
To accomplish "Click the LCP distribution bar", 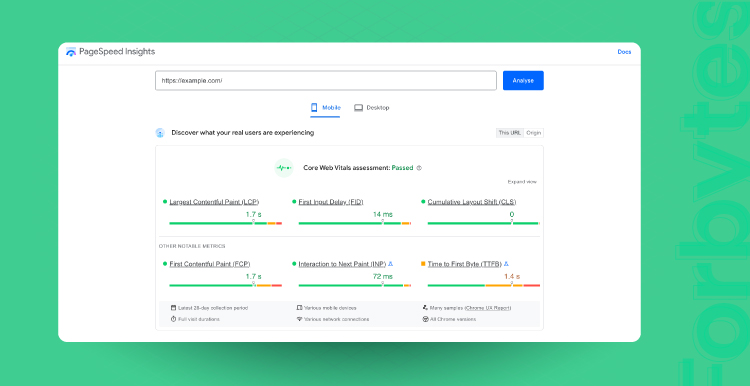I will pos(225,223).
